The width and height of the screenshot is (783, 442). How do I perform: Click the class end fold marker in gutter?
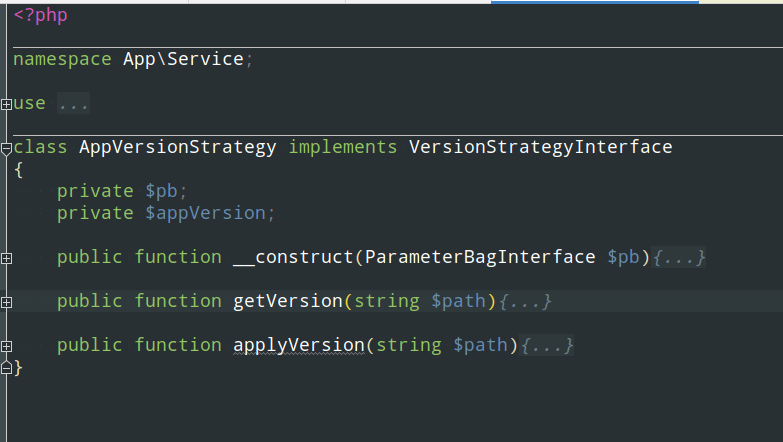[6, 368]
